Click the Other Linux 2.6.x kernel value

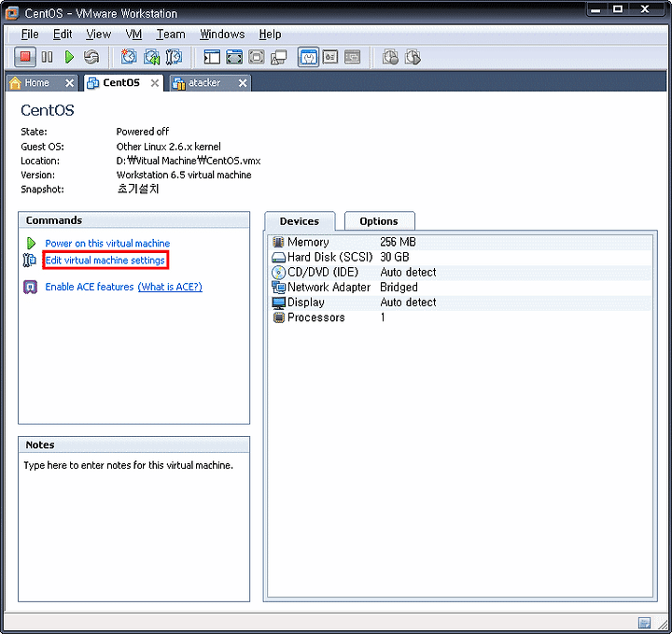pos(168,147)
